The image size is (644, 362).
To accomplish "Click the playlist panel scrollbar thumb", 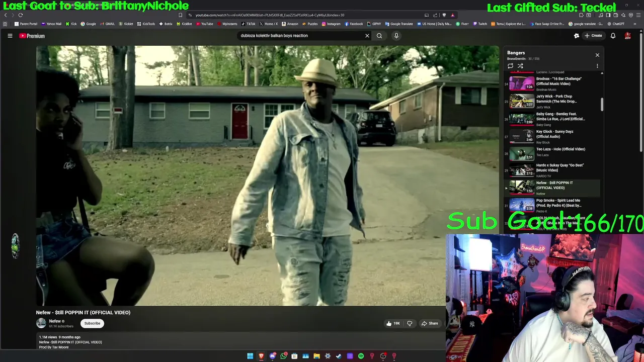I will click(x=602, y=105).
